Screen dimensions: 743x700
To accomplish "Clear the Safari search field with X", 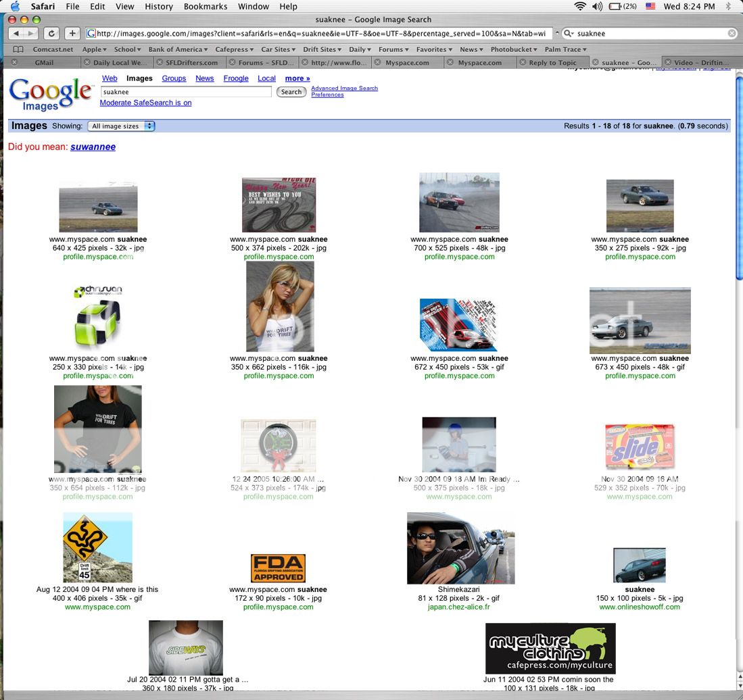I will 732,33.
